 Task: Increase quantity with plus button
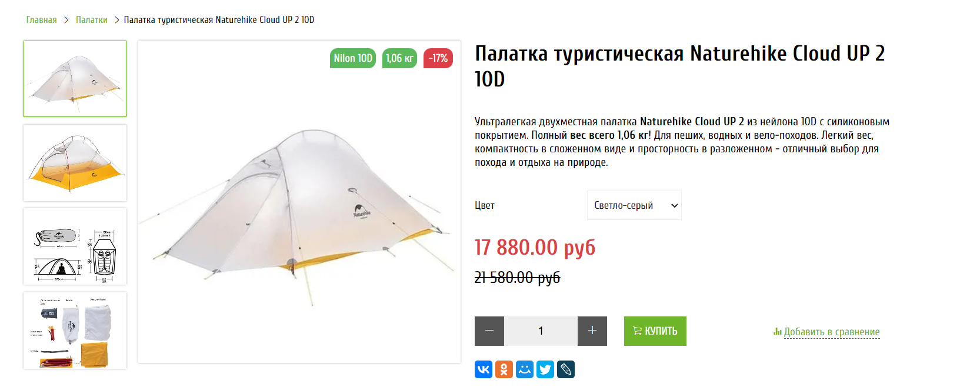pyautogui.click(x=592, y=331)
